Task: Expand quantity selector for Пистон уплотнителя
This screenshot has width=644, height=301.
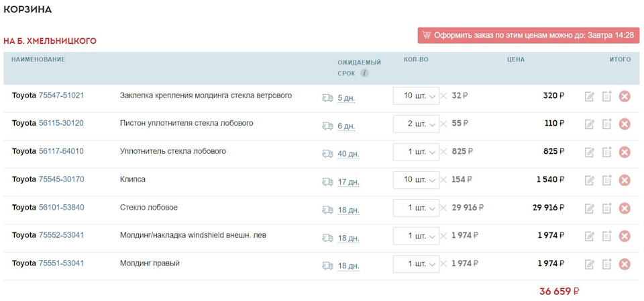Action: pyautogui.click(x=416, y=124)
